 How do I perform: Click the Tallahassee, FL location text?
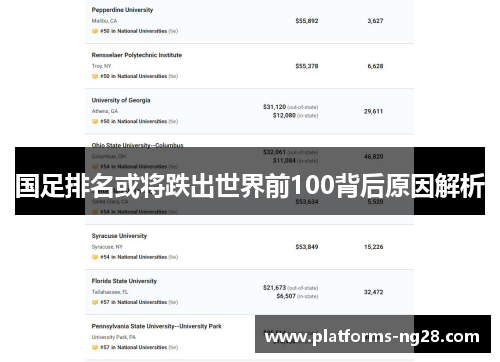click(110, 292)
